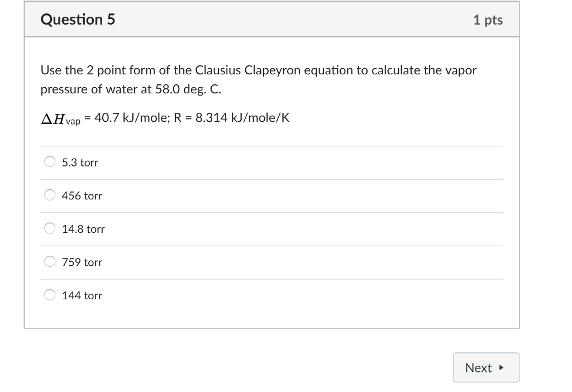Select the 456 torr answer option

click(x=49, y=195)
